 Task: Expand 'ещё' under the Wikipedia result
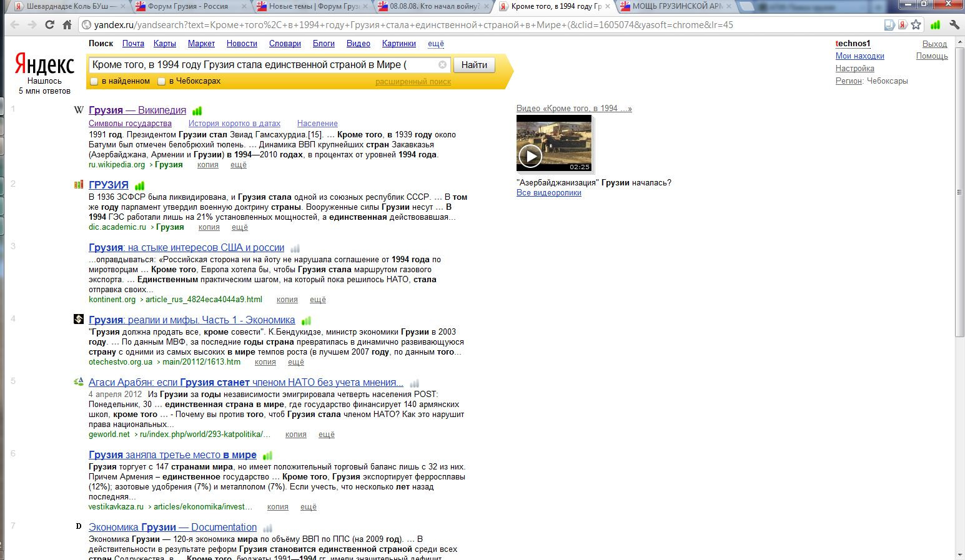239,165
